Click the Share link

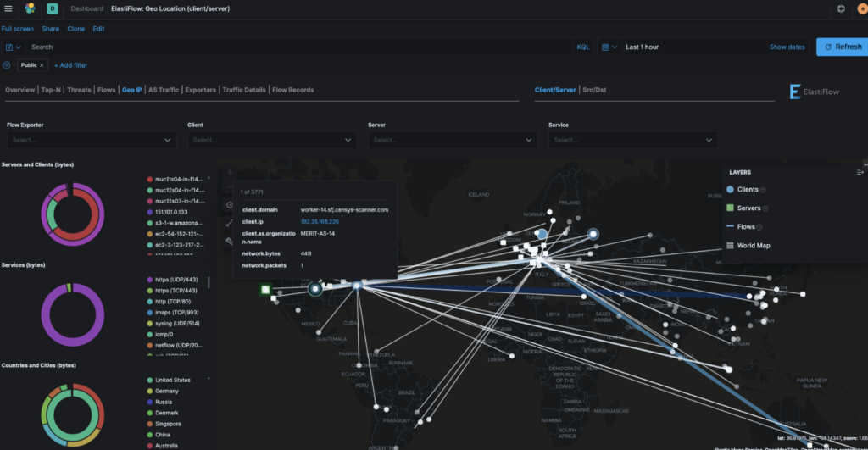(50, 29)
